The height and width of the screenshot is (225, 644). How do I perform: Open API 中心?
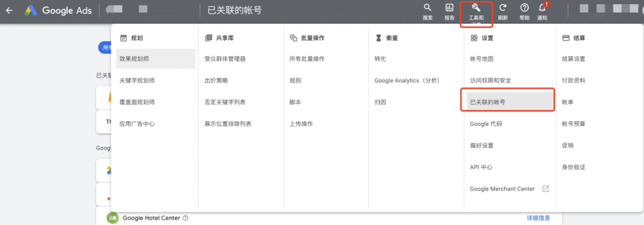481,167
